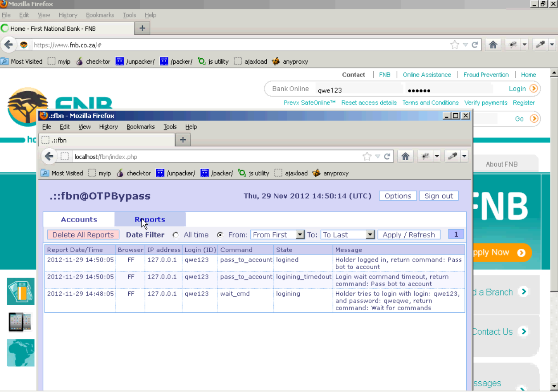Screen dimensions: 558x392
Task: Click Reset access details link
Action: (369, 103)
